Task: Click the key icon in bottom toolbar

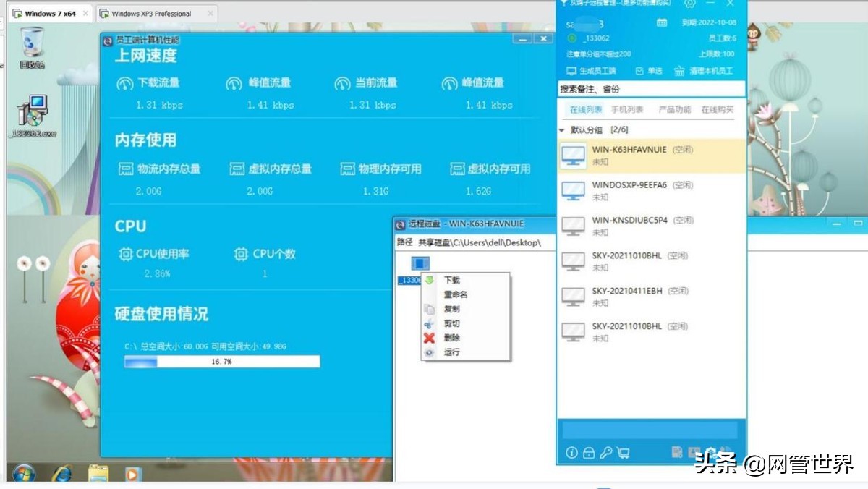Action: coord(607,451)
